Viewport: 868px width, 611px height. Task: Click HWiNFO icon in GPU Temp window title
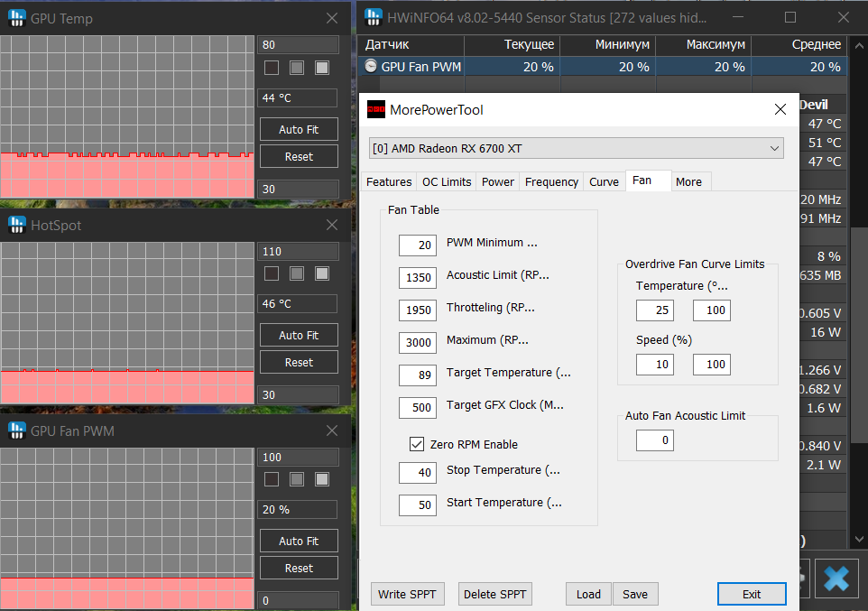click(x=16, y=18)
